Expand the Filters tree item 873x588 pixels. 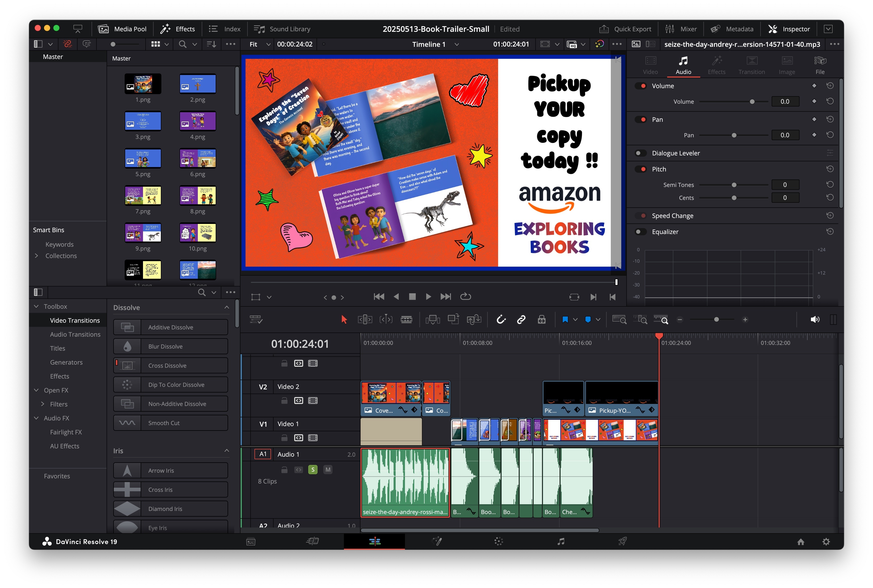click(x=42, y=404)
